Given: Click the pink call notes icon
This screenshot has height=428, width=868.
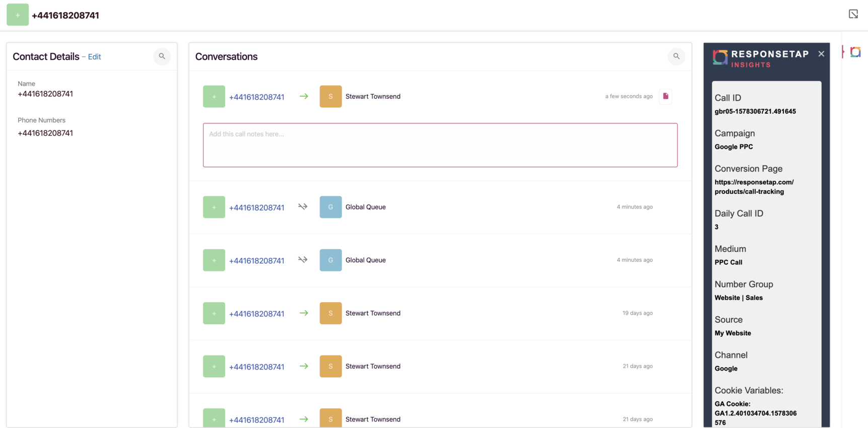Looking at the screenshot, I should (x=665, y=96).
